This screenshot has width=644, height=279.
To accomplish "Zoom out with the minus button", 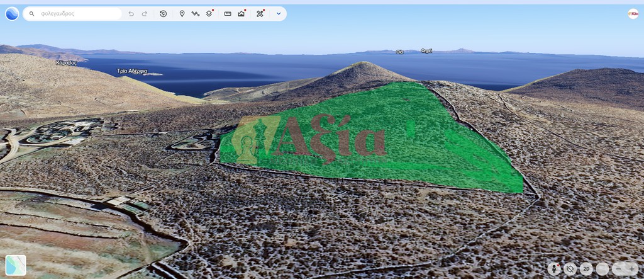I will (x=619, y=269).
